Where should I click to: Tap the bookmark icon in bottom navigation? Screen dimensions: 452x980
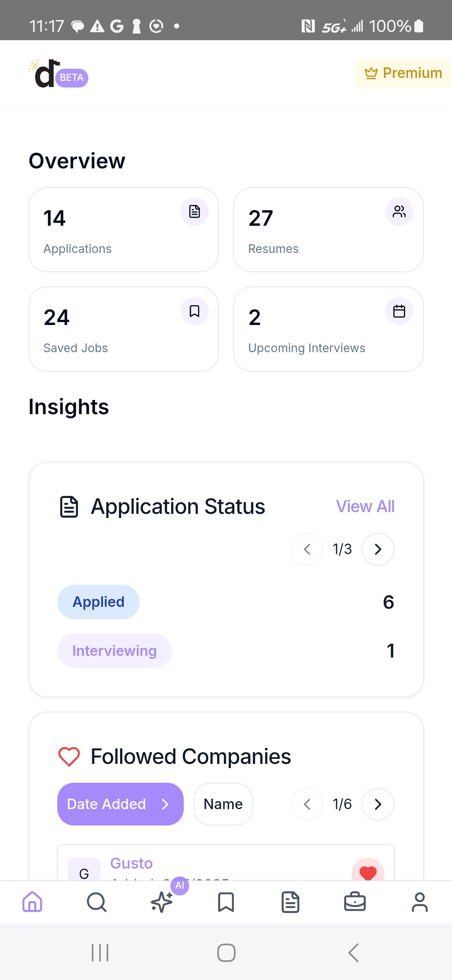(x=226, y=902)
